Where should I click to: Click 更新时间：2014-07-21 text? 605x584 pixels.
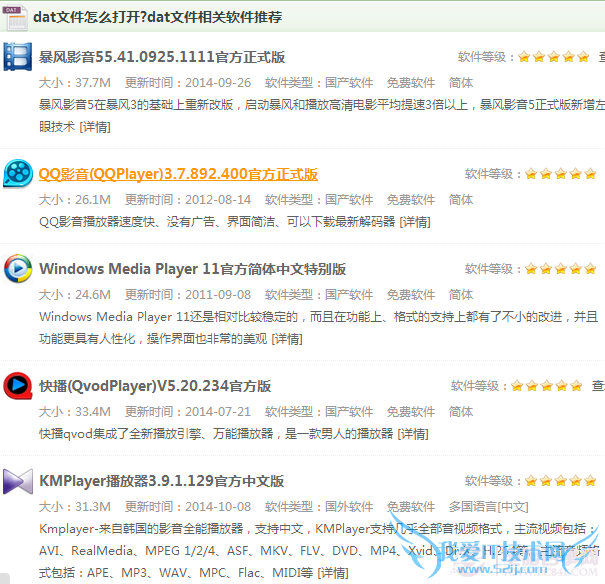pyautogui.click(x=188, y=412)
